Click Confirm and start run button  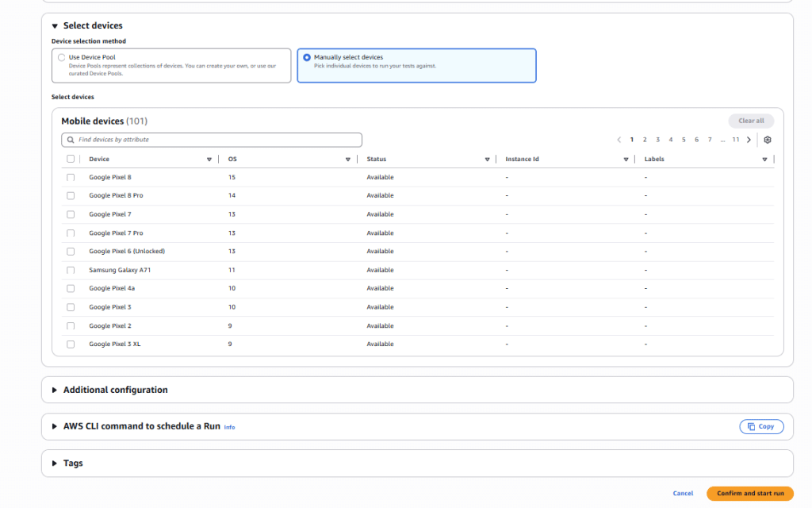tap(749, 494)
